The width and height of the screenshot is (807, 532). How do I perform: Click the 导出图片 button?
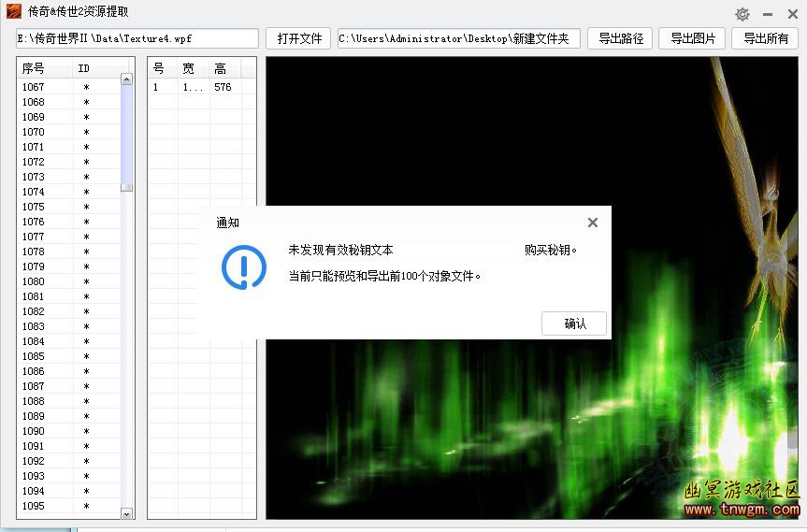pyautogui.click(x=692, y=38)
